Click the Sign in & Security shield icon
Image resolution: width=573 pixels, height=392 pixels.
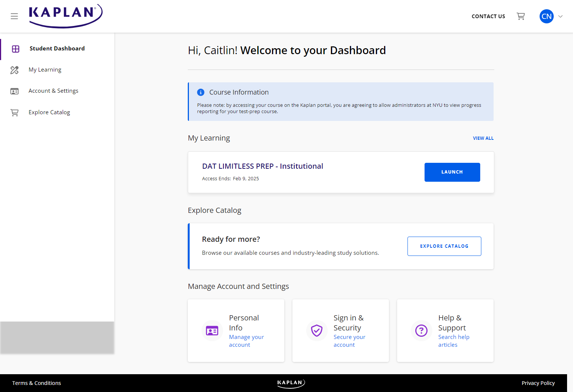tap(317, 330)
